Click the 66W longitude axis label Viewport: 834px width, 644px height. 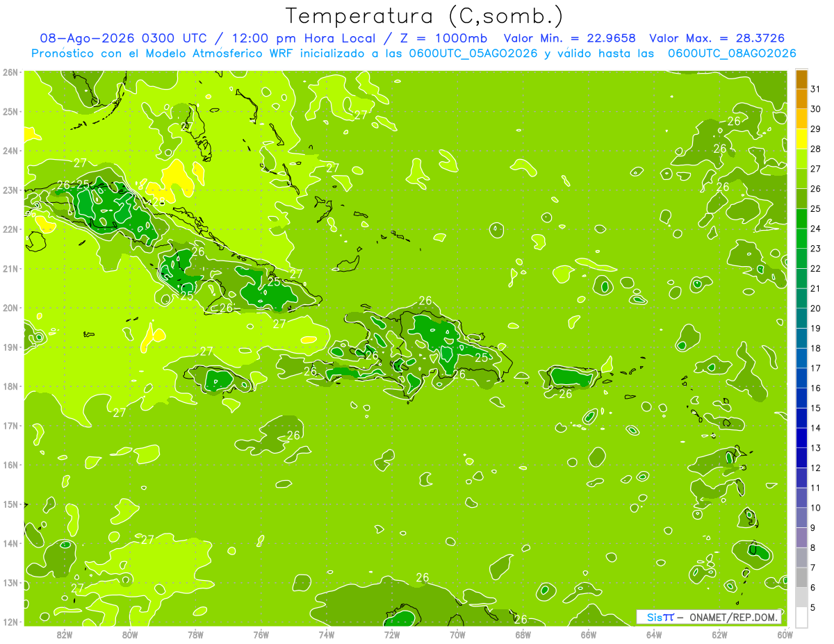[589, 634]
